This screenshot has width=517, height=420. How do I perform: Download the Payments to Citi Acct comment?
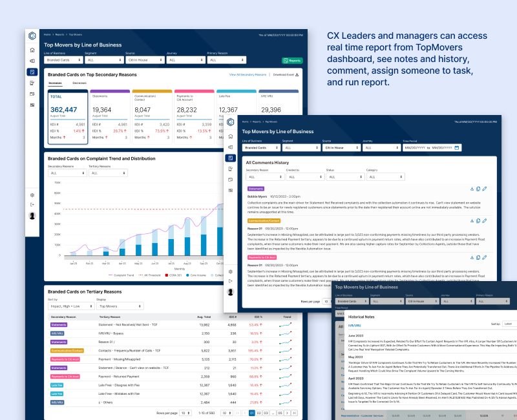[472, 257]
